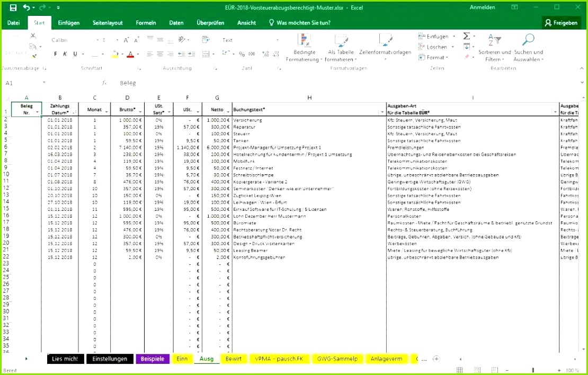This screenshot has width=588, height=375.
Task: Select column H header
Action: click(x=309, y=97)
